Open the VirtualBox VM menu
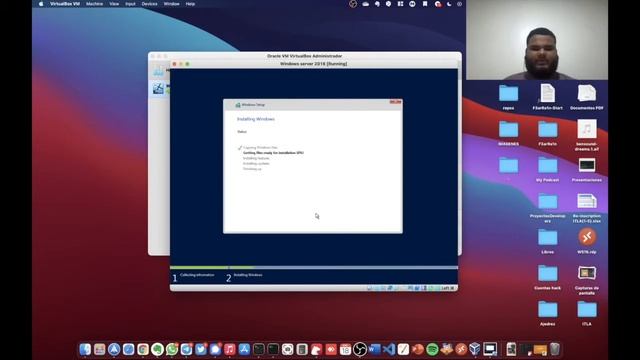The width and height of the screenshot is (640, 360). point(65,4)
